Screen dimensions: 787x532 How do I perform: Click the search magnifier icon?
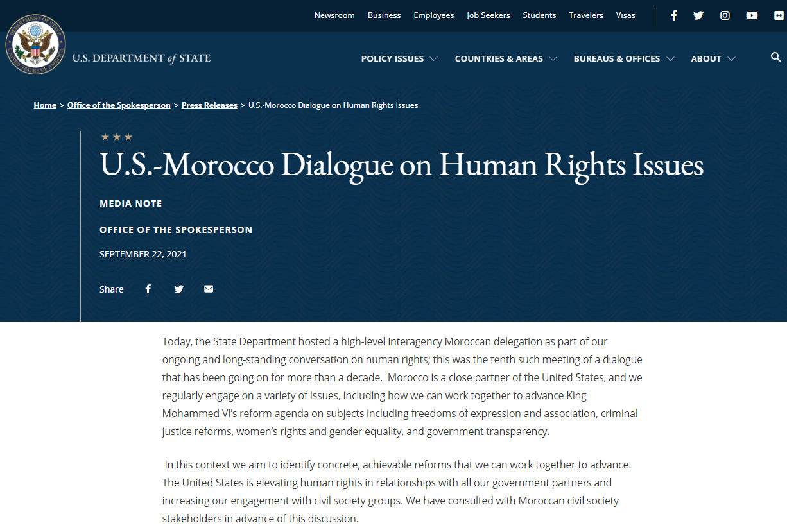point(776,58)
